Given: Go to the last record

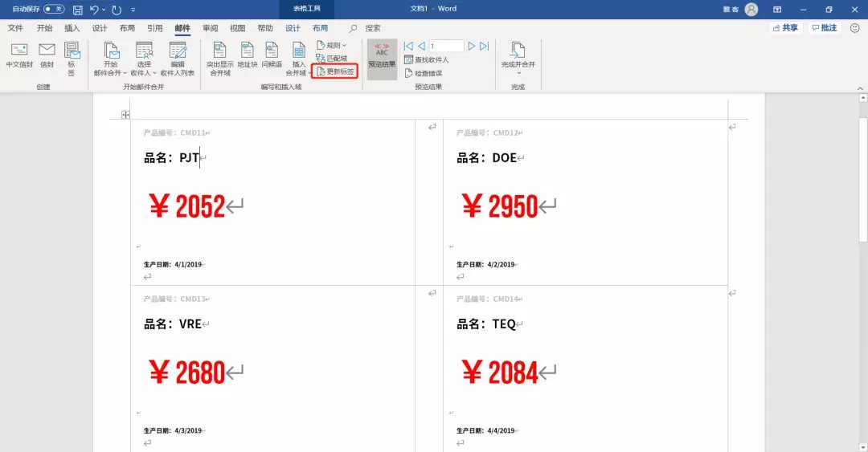Looking at the screenshot, I should [x=485, y=46].
